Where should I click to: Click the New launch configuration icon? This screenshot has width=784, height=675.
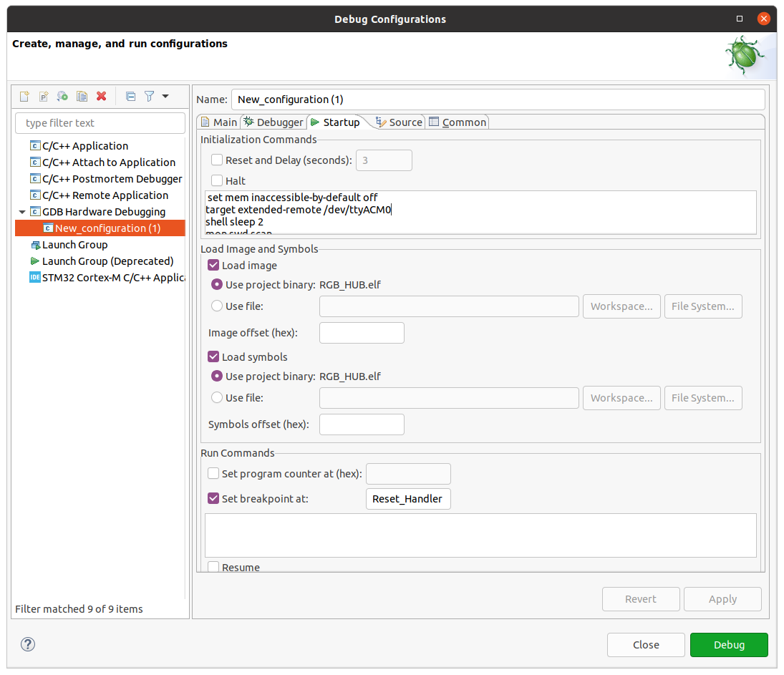click(24, 96)
